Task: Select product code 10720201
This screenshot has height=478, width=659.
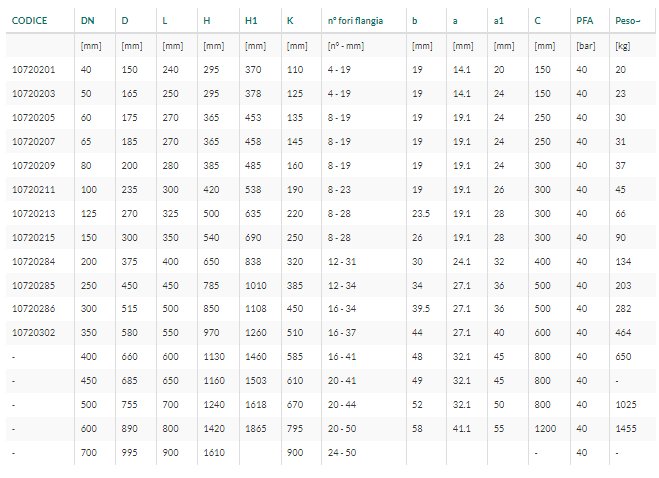Action: pos(34,69)
